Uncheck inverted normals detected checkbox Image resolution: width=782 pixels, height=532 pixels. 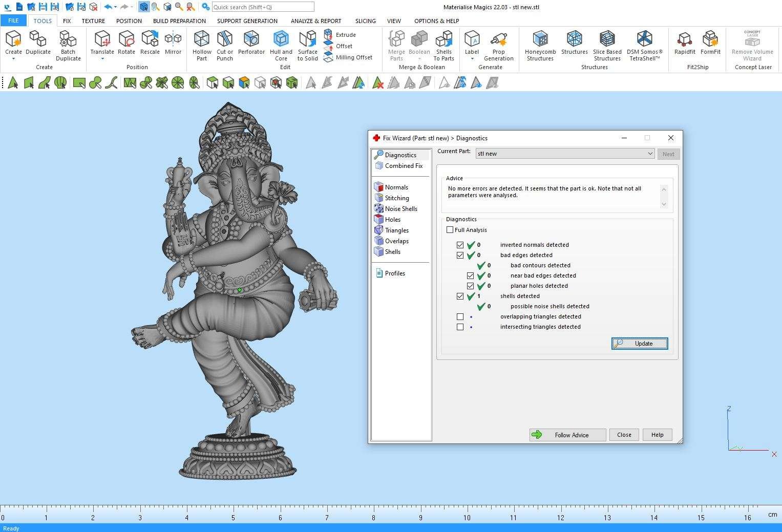[460, 245]
